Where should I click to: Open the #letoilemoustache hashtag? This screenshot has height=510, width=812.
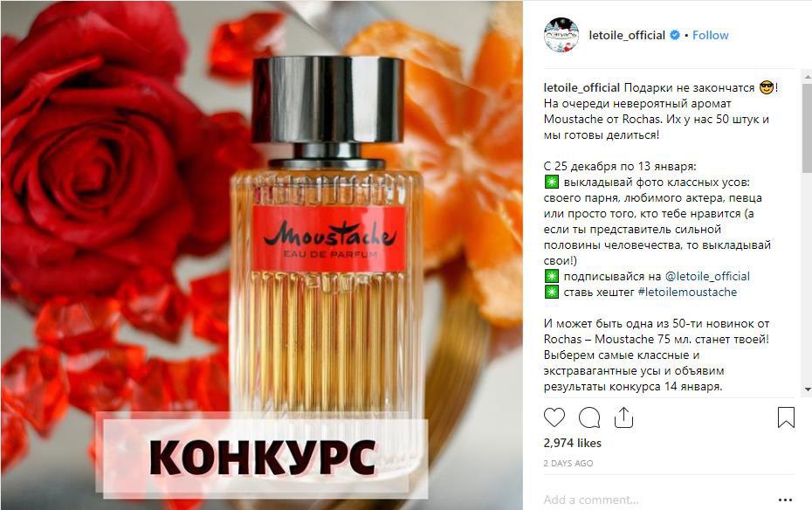click(x=687, y=292)
